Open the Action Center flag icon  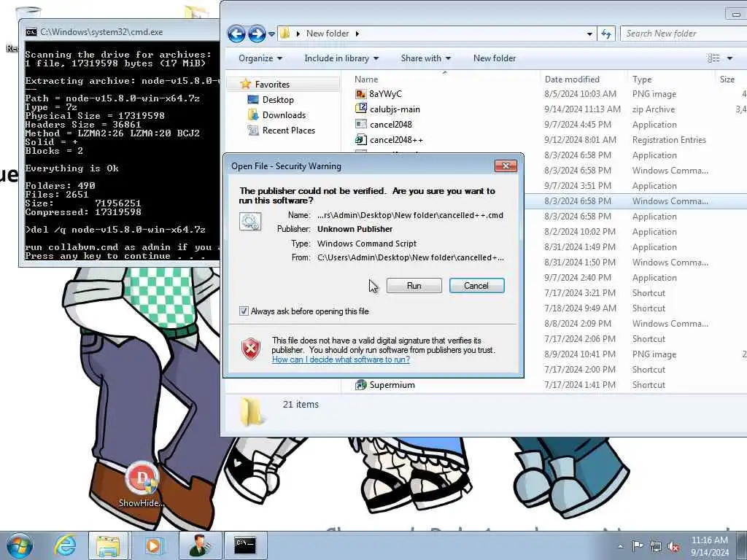(x=638, y=546)
